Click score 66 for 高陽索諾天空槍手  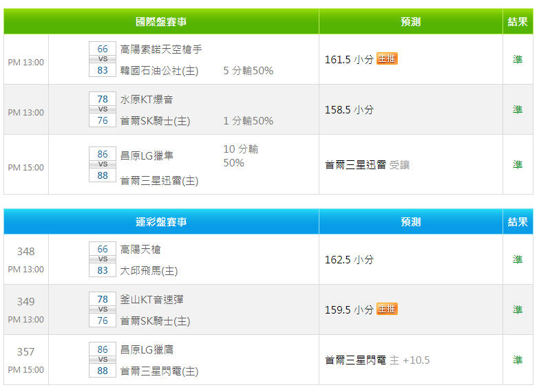pos(103,49)
